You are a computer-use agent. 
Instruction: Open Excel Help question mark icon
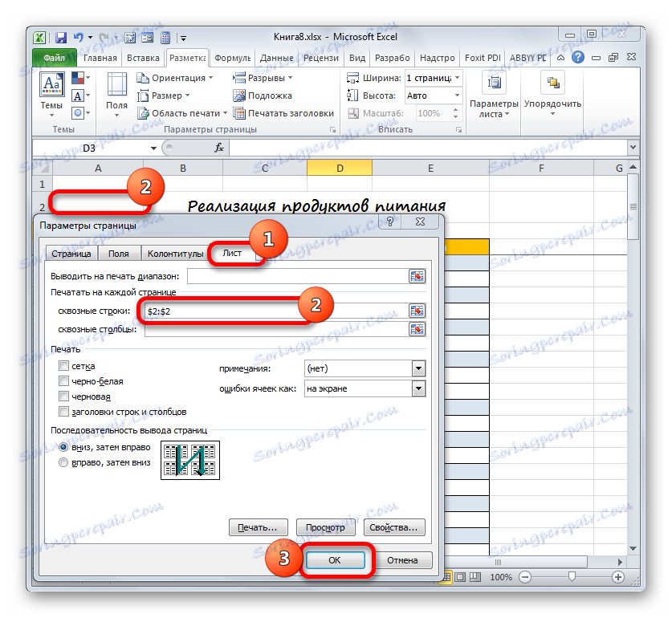coord(578,57)
